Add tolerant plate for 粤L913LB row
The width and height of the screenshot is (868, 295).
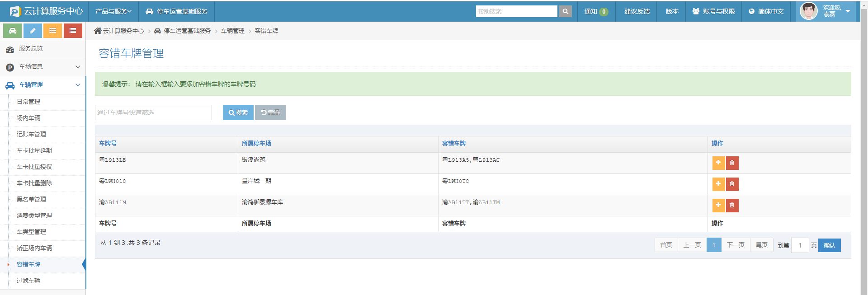click(x=718, y=163)
